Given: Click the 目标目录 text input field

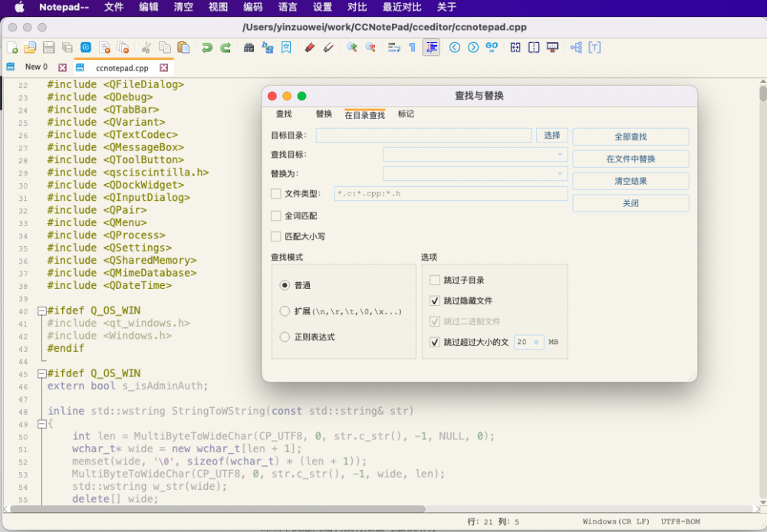Looking at the screenshot, I should 423,136.
